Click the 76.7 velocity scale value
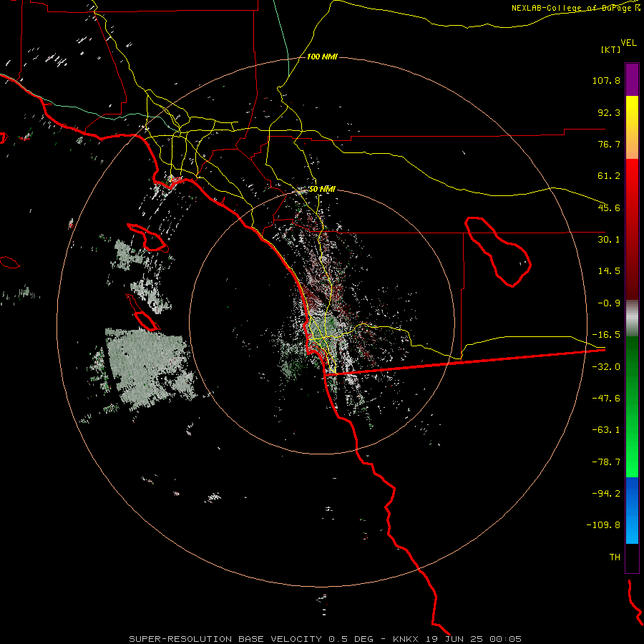Viewport: 644px width, 644px height. (x=609, y=144)
